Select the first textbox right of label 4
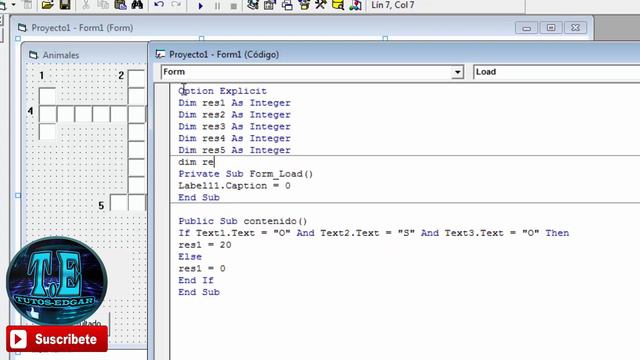Image resolution: width=640 pixels, height=360 pixels. point(47,114)
